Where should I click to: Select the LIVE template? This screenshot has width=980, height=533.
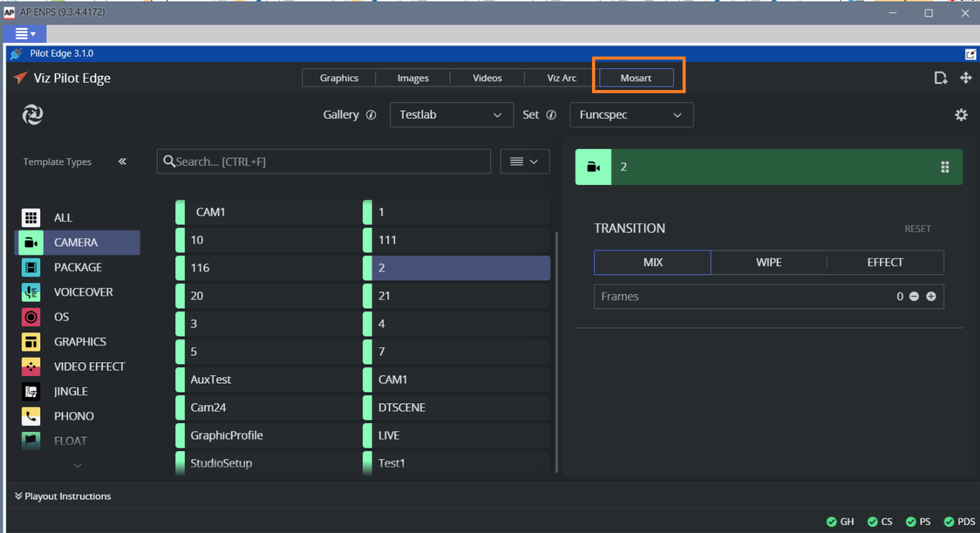point(457,435)
